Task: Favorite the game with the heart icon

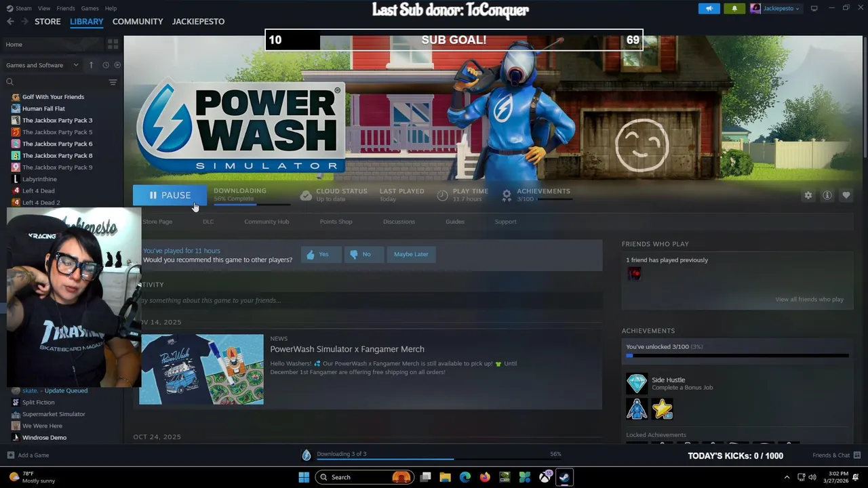Action: [x=846, y=195]
